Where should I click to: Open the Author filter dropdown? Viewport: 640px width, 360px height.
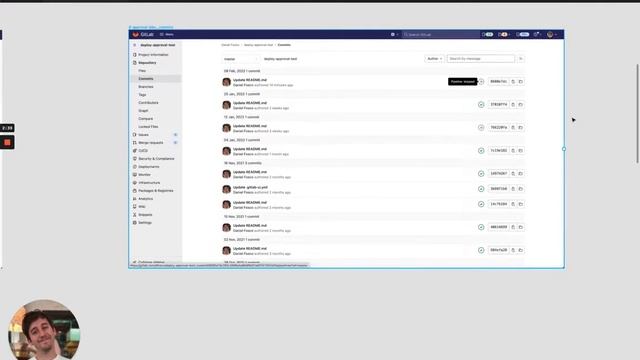pos(434,59)
